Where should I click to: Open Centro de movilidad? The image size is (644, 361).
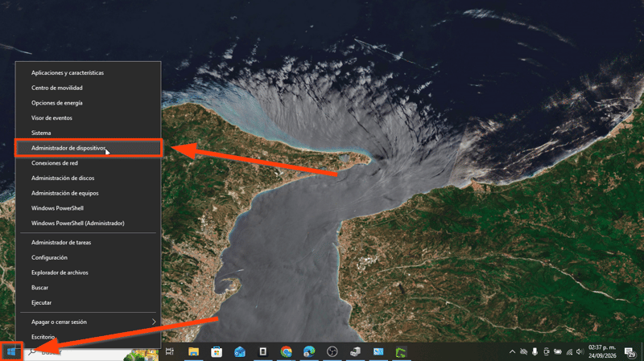point(88,88)
